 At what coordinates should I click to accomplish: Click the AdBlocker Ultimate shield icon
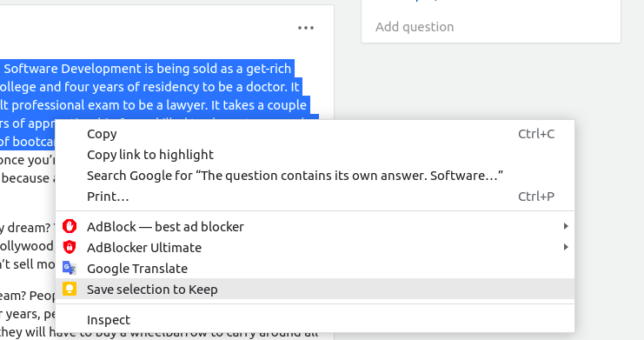pos(70,247)
